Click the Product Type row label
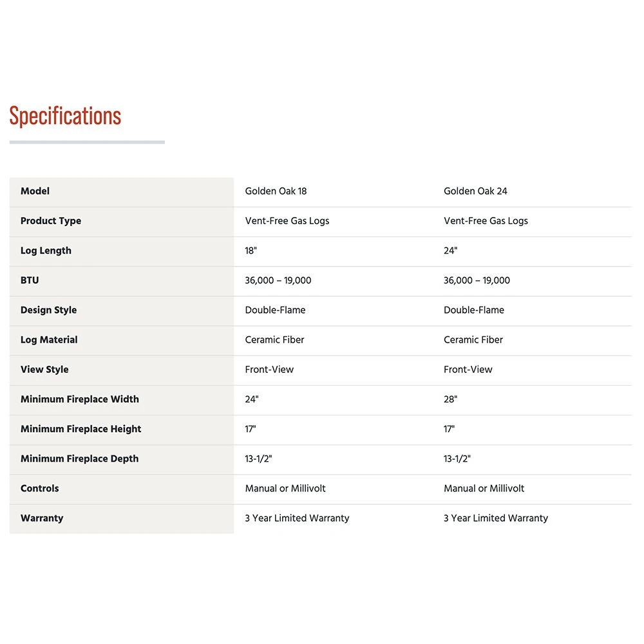Screen dimensions: 644x644 (x=51, y=221)
